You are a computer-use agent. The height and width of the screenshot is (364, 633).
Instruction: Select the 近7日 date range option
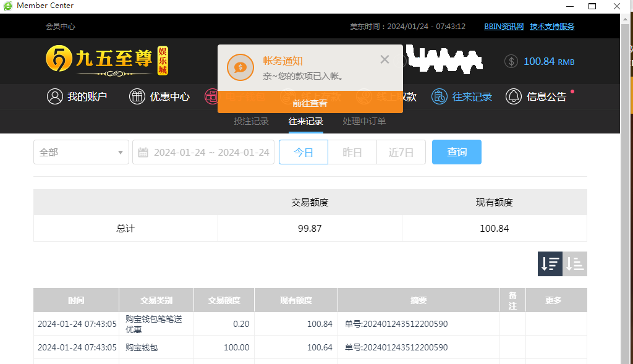coord(401,152)
